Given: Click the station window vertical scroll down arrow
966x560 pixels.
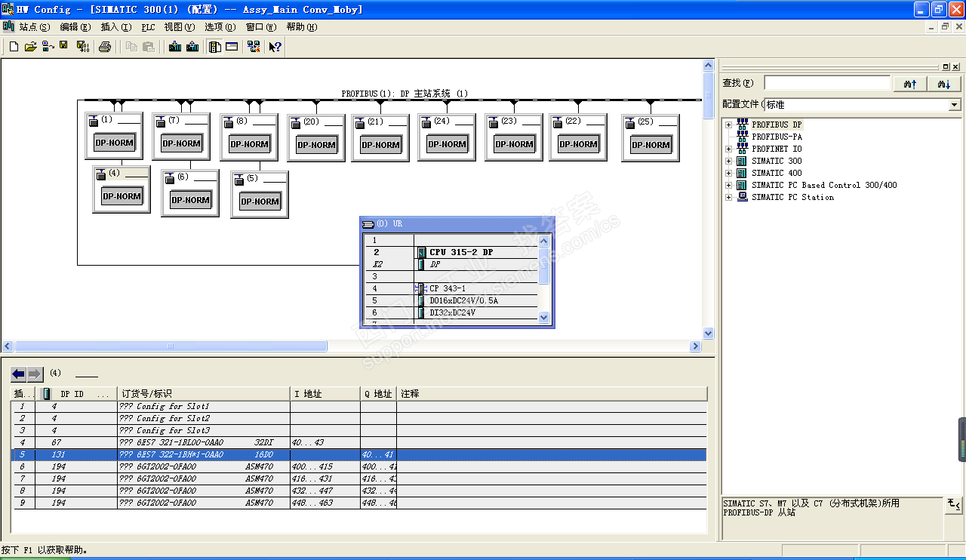Looking at the screenshot, I should pyautogui.click(x=708, y=333).
